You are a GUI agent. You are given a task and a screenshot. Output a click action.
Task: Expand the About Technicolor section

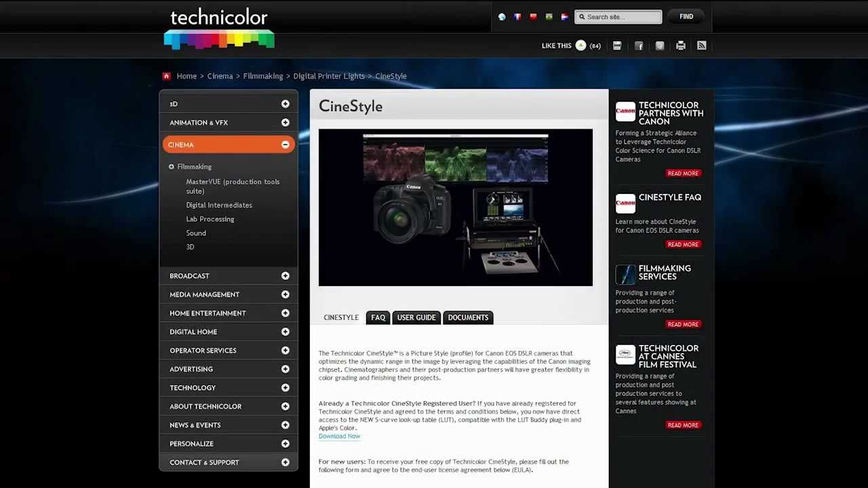(x=285, y=406)
